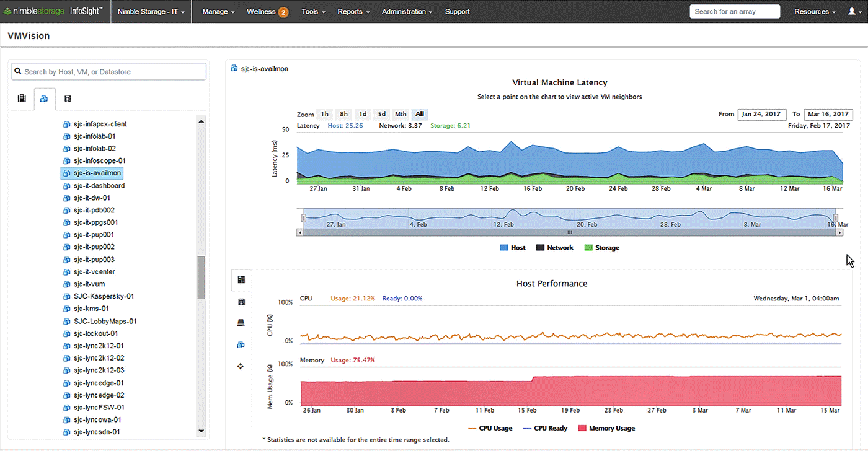Open the Wellness menu item
This screenshot has height=451, width=868.
pos(261,12)
